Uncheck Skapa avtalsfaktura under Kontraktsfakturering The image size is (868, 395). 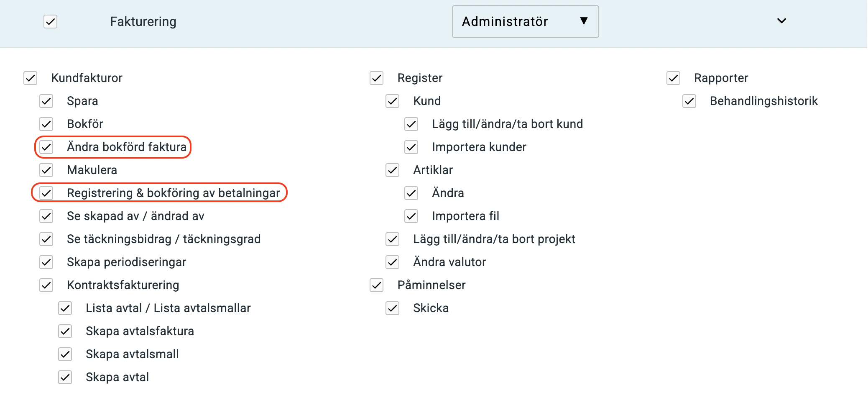coord(65,331)
